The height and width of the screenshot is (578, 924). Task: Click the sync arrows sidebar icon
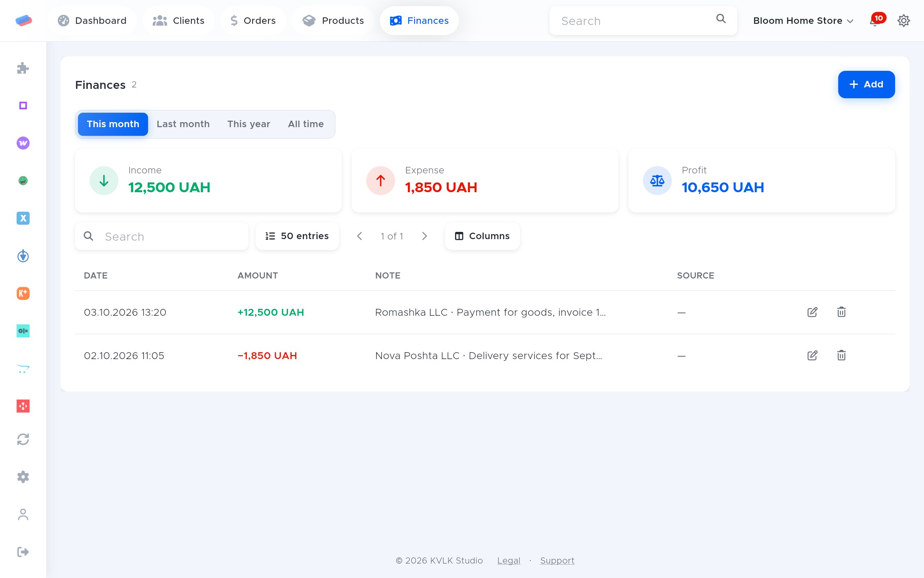pos(23,439)
